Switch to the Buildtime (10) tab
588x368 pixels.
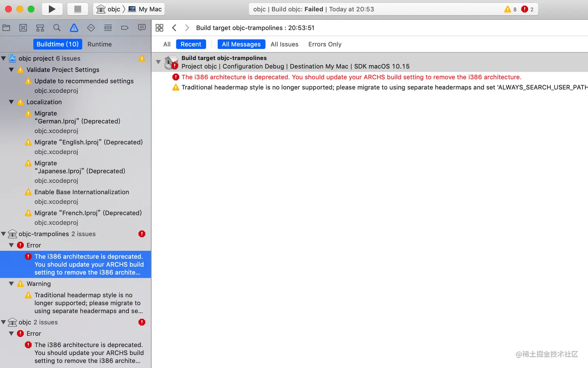[x=58, y=44]
